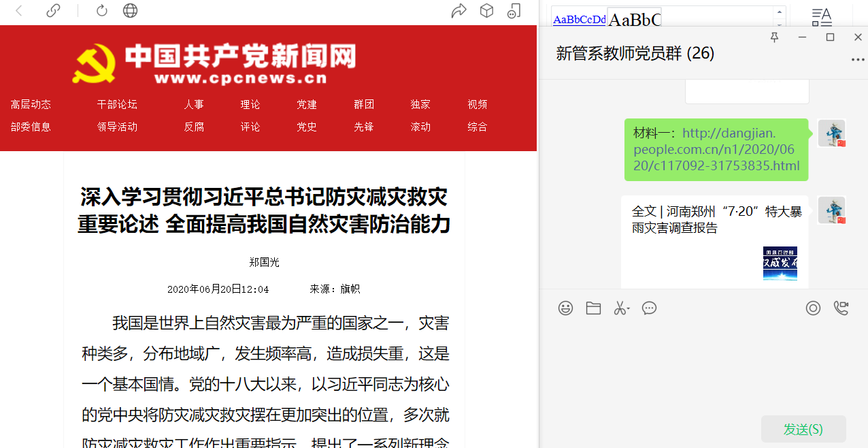
Task: Click in the message input area
Action: point(701,368)
